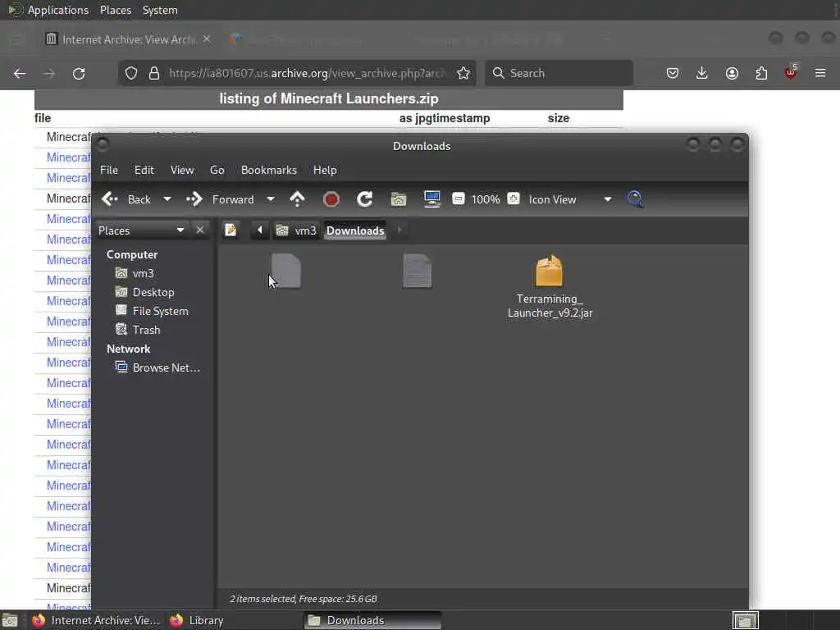This screenshot has width=840, height=630.
Task: Open the Home folder toolbar icon
Action: [x=398, y=199]
